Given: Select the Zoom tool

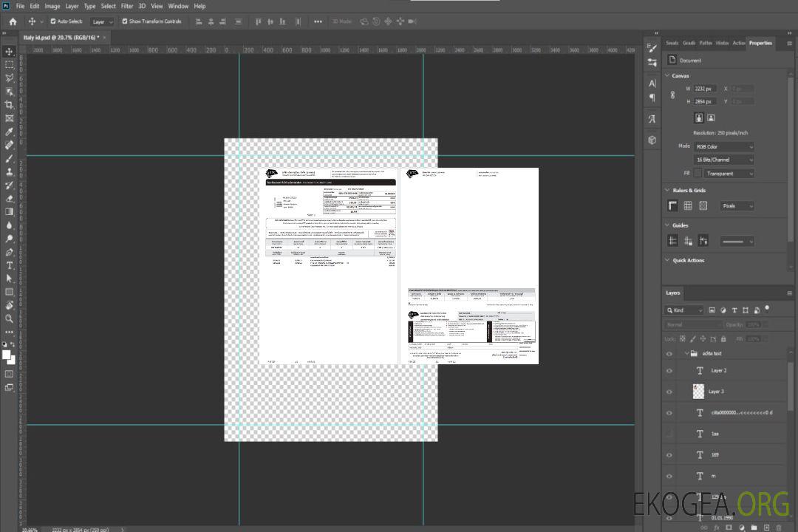Looking at the screenshot, I should click(9, 318).
